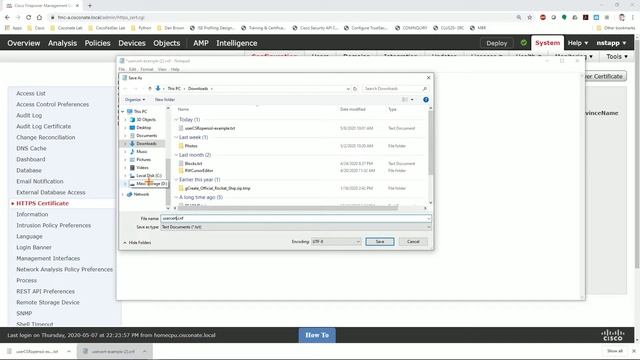Select Downloads in the navigation tree

point(146,144)
